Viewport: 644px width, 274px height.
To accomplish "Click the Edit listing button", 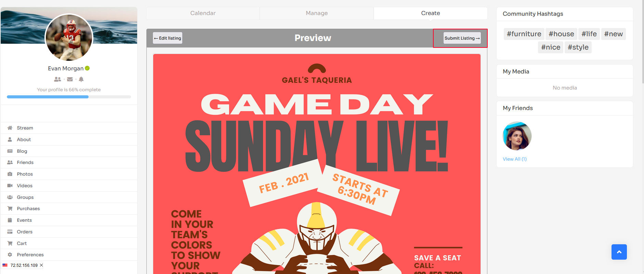I will (x=168, y=38).
